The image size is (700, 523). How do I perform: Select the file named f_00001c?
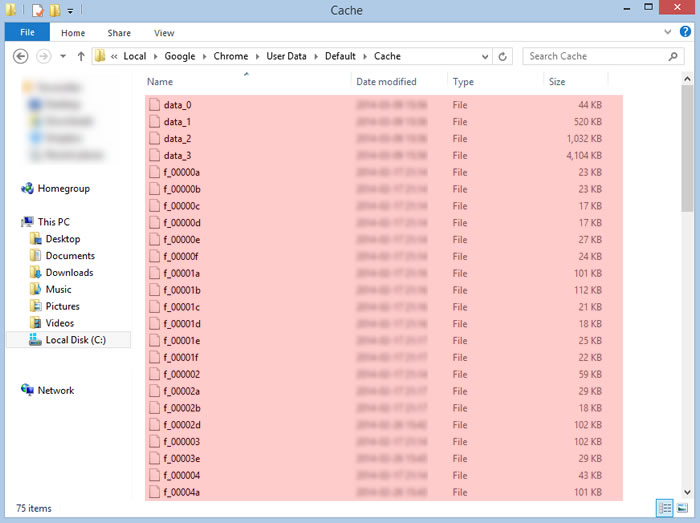pyautogui.click(x=182, y=307)
